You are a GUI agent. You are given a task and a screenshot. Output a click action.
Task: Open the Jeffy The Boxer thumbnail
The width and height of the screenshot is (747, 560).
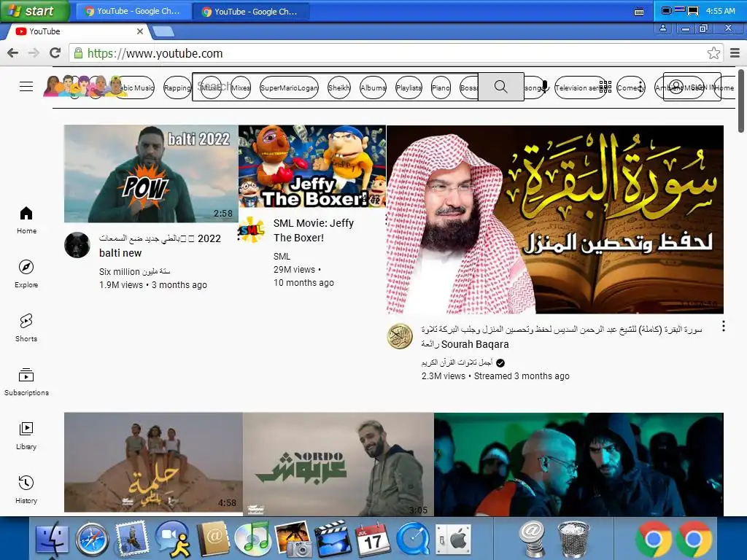tap(312, 166)
